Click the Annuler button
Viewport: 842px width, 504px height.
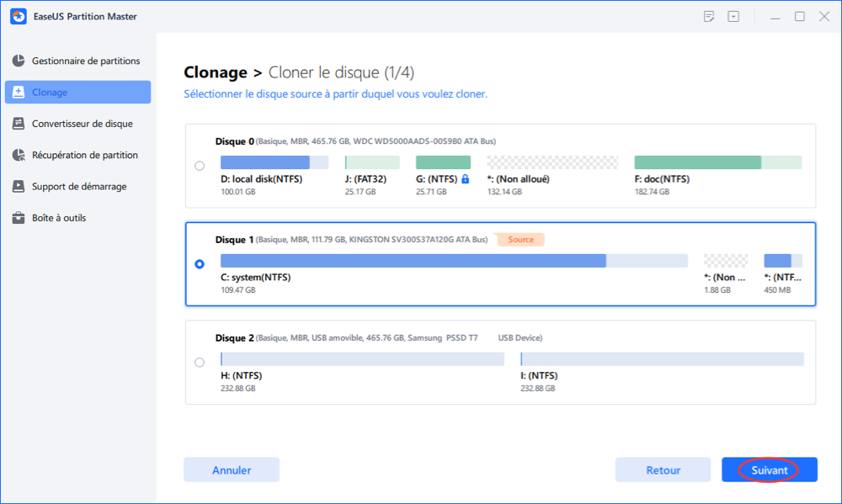tap(232, 470)
